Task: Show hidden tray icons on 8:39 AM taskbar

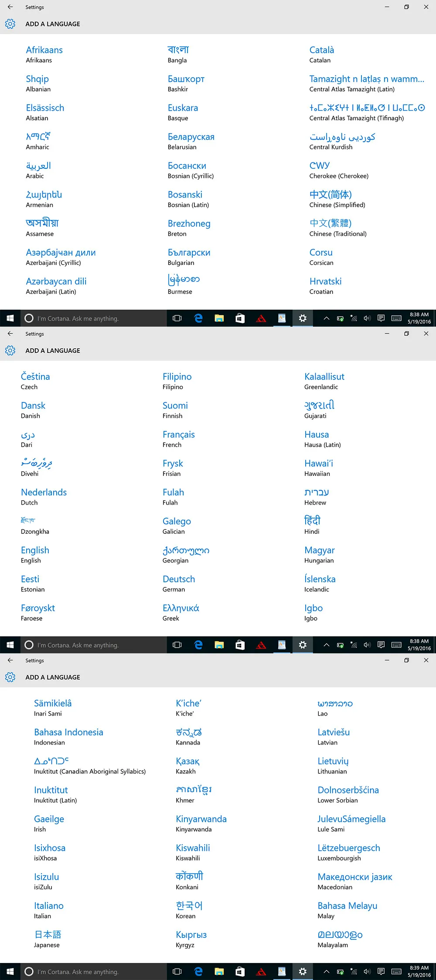Action: [x=326, y=971]
